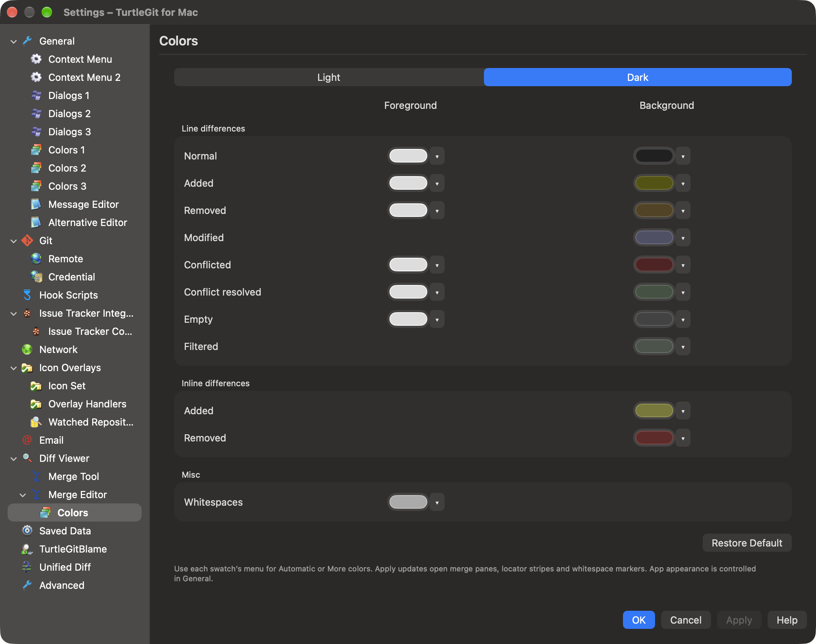Image resolution: width=816 pixels, height=644 pixels.
Task: Click the green Network globe icon
Action: point(27,349)
